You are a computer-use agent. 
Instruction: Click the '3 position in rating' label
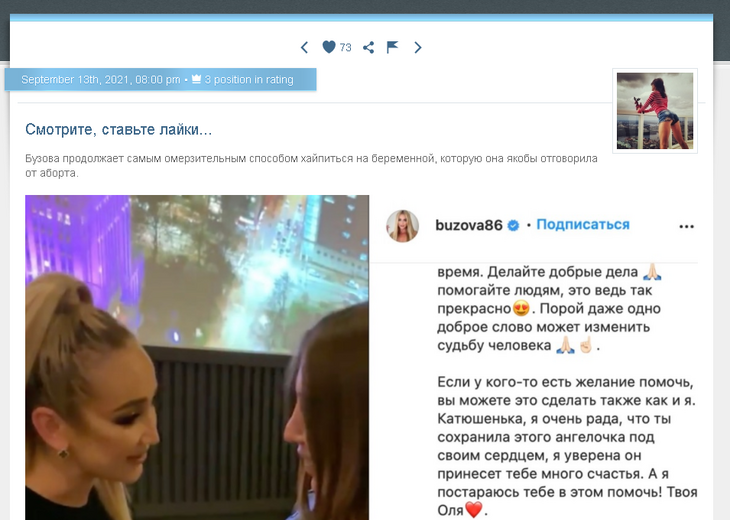point(249,80)
